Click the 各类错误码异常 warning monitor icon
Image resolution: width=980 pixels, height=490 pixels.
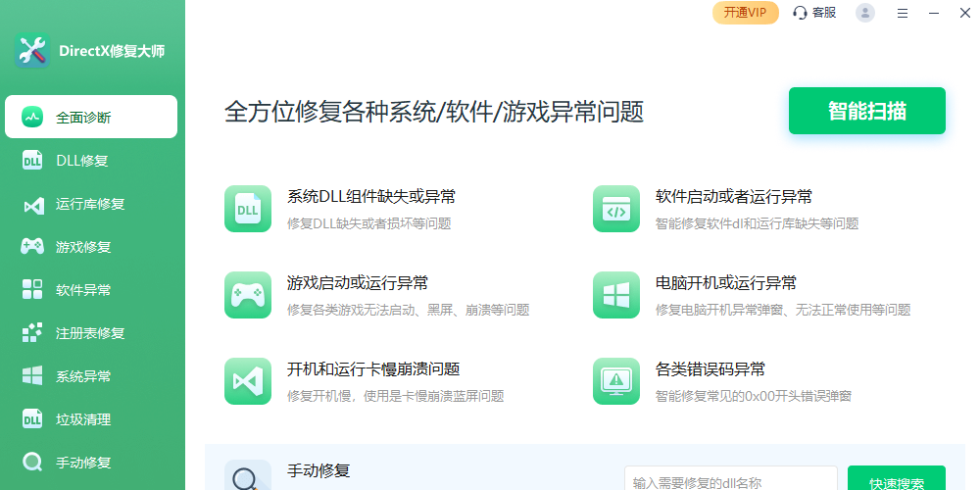615,381
